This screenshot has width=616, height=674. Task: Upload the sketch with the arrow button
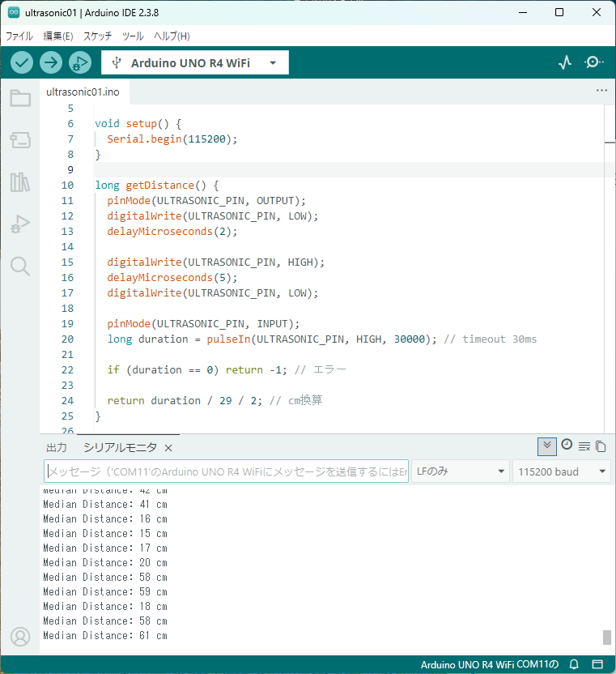(x=51, y=62)
